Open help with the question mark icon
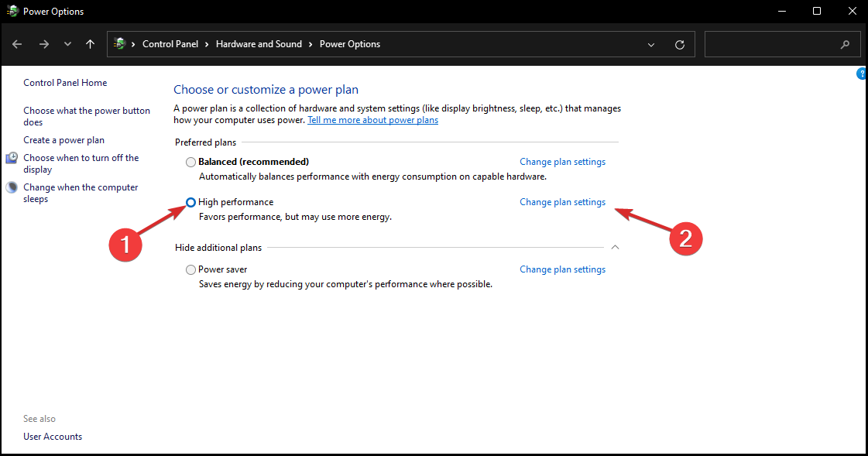Viewport: 868px width, 456px height. tap(862, 74)
